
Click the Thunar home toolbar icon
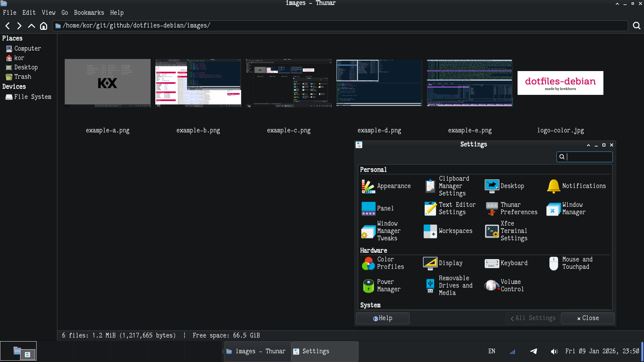[x=44, y=26]
